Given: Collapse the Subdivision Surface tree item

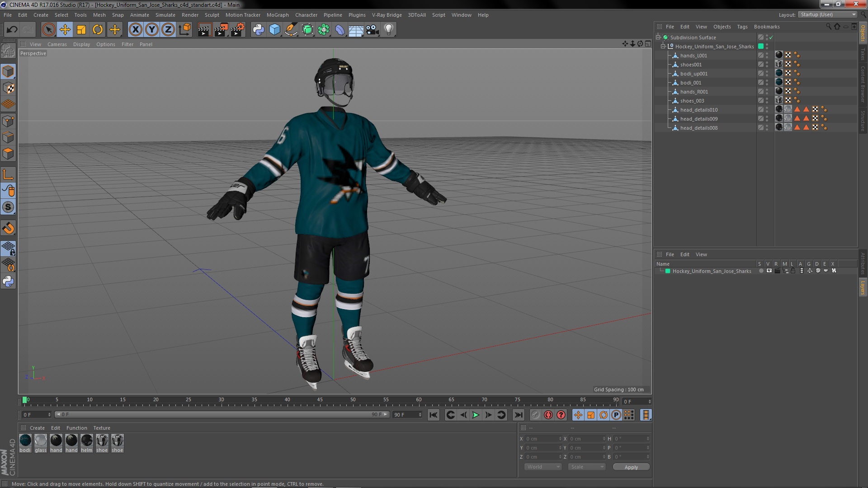Looking at the screenshot, I should [658, 38].
